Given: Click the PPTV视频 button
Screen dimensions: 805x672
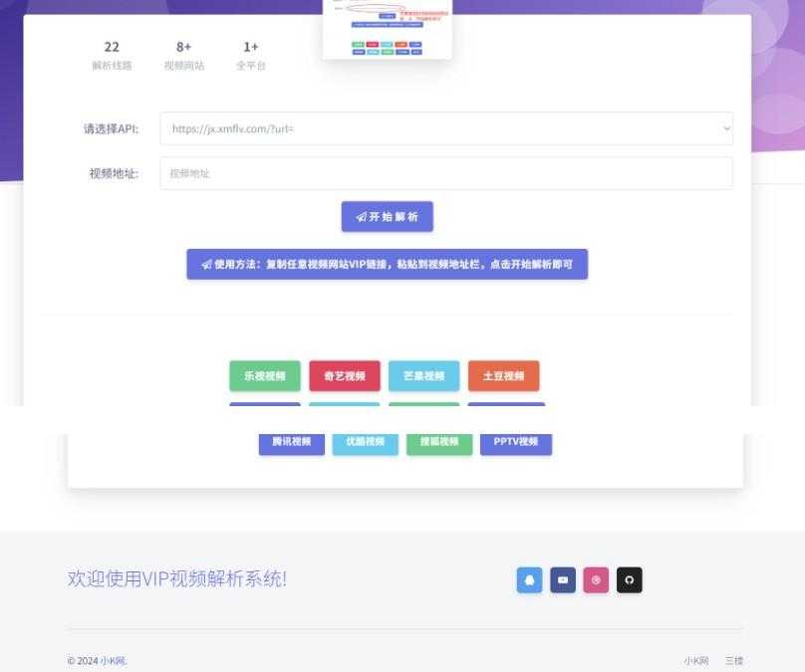Looking at the screenshot, I should (x=515, y=443).
